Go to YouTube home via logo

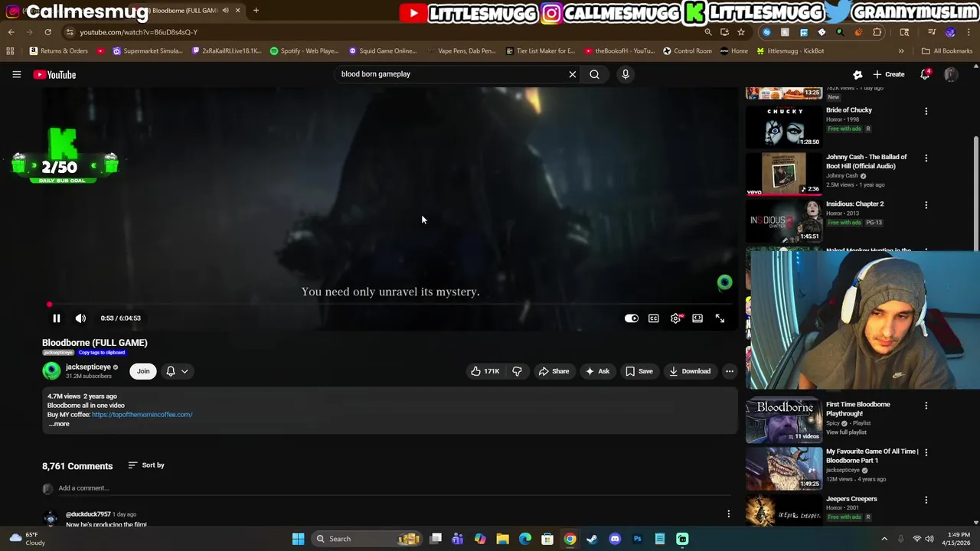tap(54, 74)
